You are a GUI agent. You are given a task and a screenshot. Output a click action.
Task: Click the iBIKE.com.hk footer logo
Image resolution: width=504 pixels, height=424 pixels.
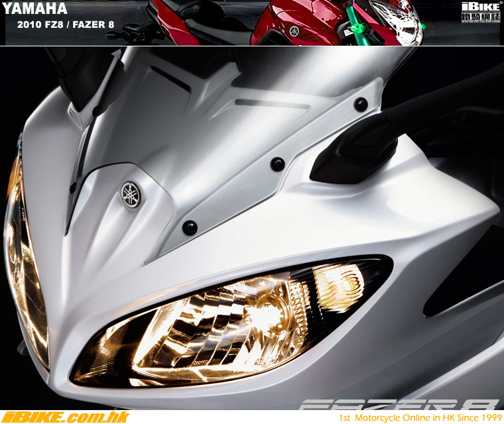coord(65,417)
